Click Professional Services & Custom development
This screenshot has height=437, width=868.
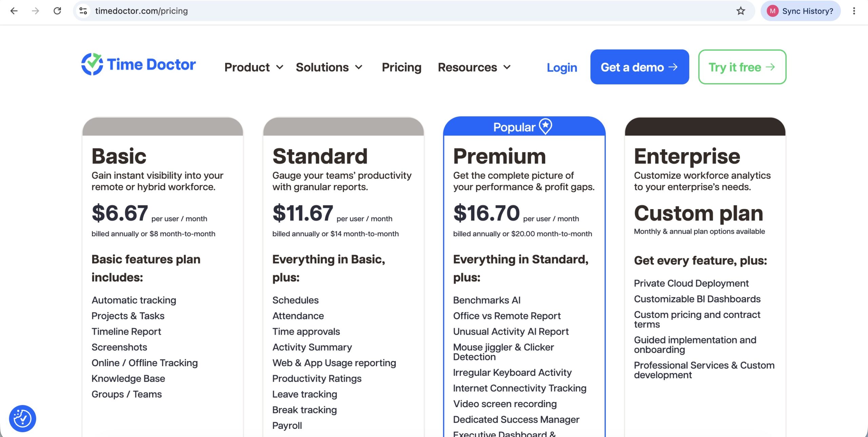tap(704, 370)
